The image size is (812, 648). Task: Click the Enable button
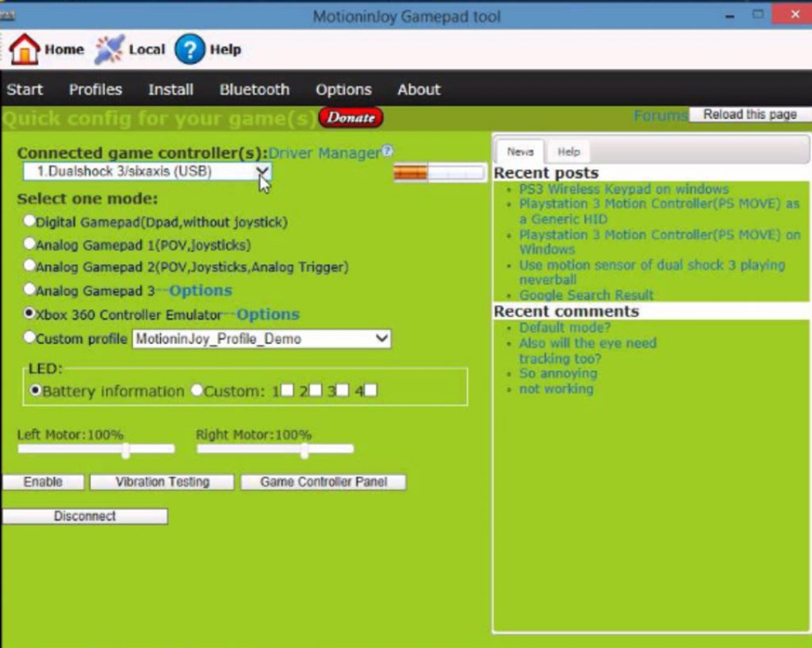coord(43,481)
